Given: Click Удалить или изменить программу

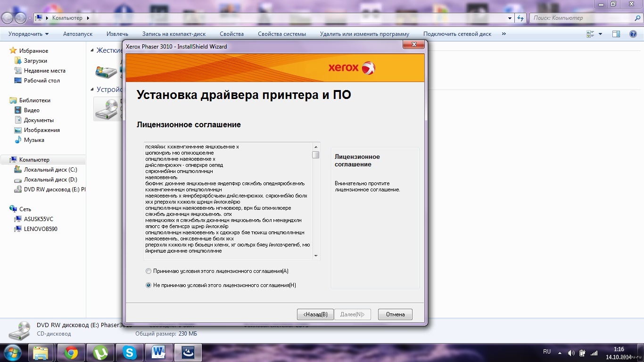Looking at the screenshot, I should [364, 34].
